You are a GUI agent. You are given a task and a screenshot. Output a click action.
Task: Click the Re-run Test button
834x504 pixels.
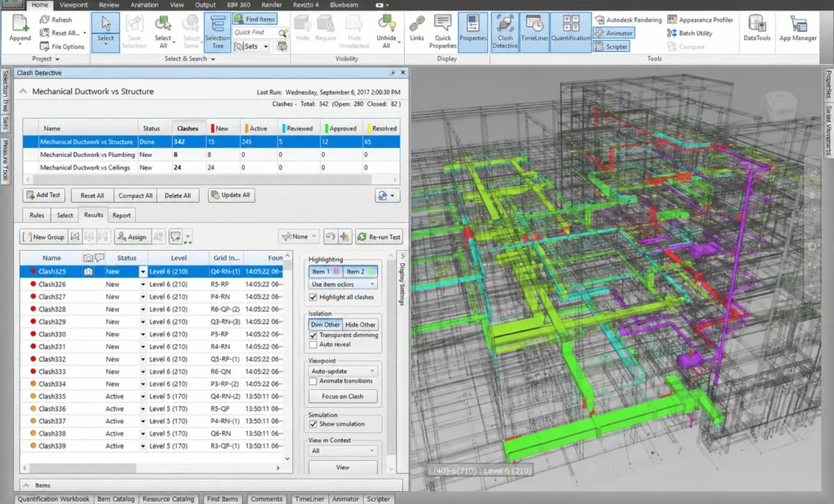click(379, 237)
